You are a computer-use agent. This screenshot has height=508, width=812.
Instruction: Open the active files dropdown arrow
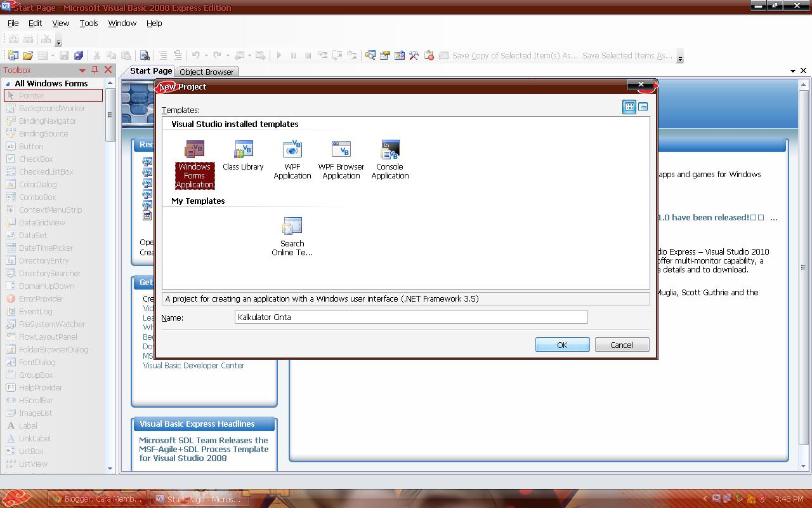(793, 71)
